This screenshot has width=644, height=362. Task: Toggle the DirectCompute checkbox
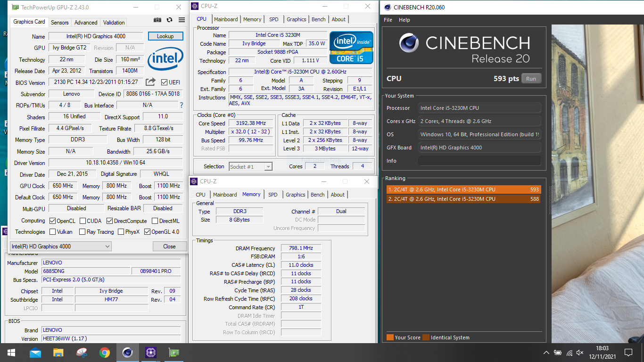[109, 221]
